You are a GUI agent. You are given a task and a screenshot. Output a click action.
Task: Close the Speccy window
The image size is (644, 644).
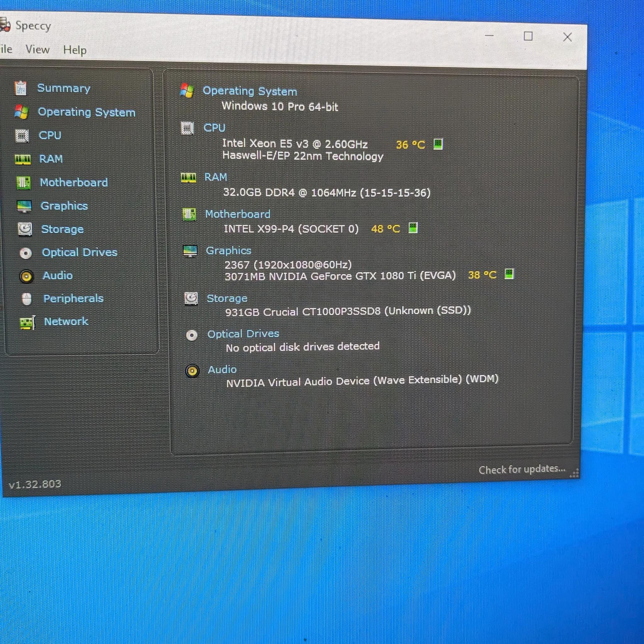[x=567, y=37]
